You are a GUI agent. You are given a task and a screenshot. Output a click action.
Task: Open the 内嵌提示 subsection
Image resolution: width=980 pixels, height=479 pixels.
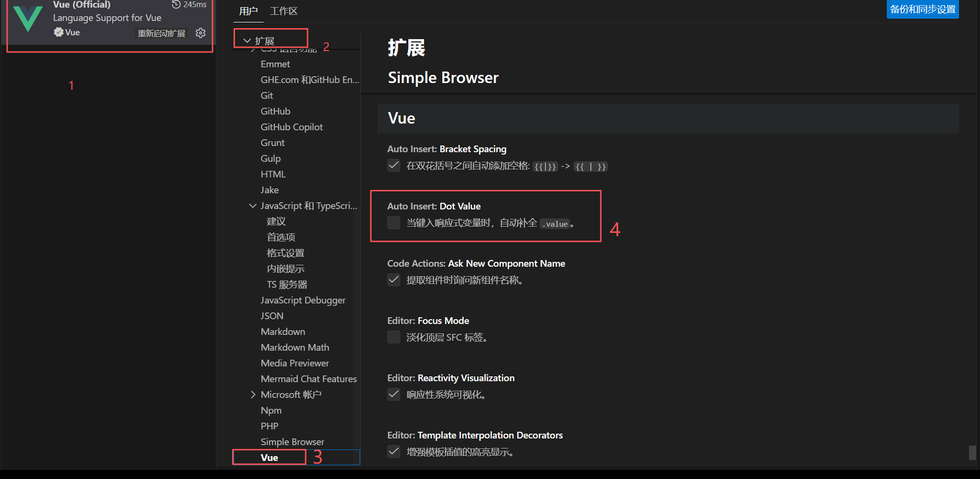click(x=286, y=269)
